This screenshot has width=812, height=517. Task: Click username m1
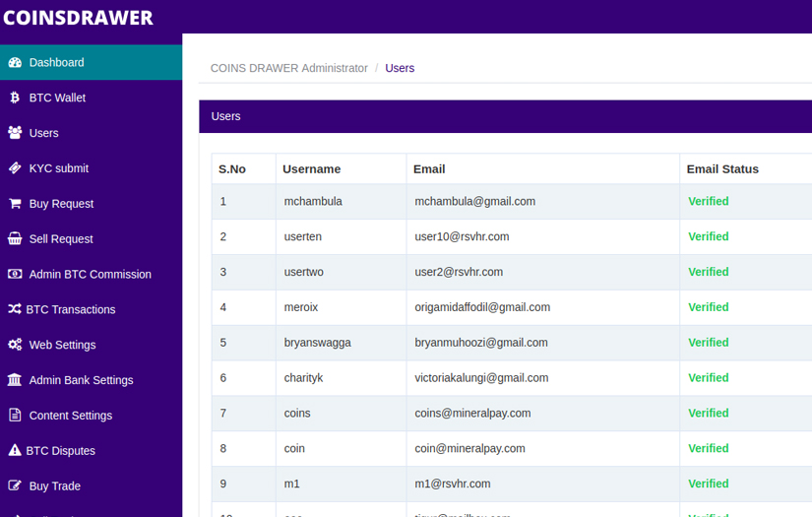click(x=291, y=484)
